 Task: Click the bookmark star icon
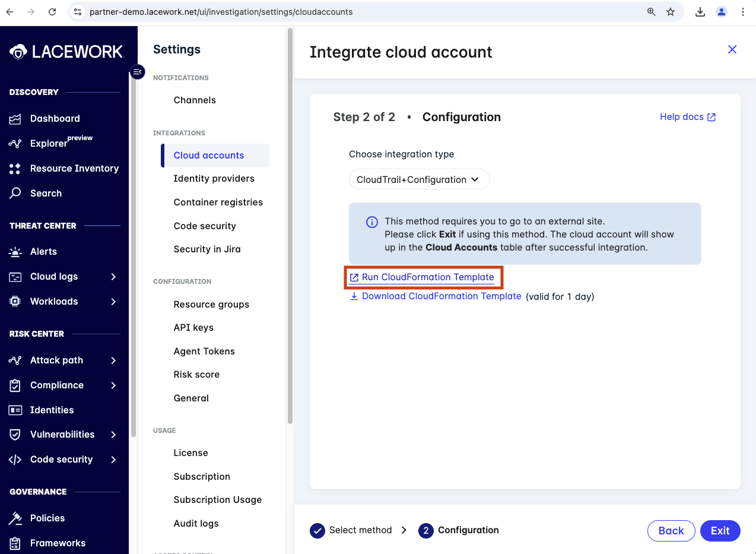[671, 12]
